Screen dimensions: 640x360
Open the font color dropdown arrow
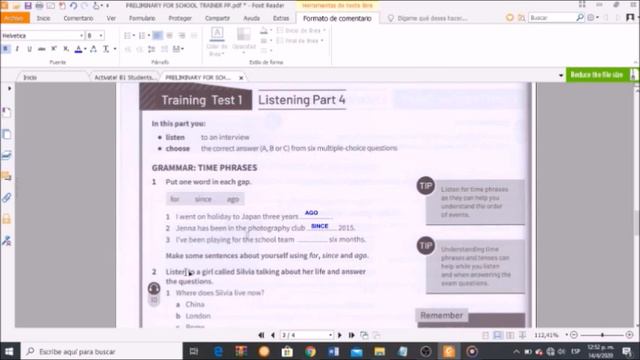point(85,49)
